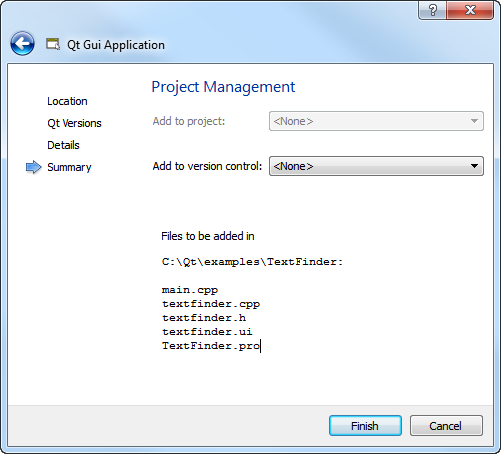Click the main.cpp file entry
Screen dimensions: 501x454
tap(190, 290)
